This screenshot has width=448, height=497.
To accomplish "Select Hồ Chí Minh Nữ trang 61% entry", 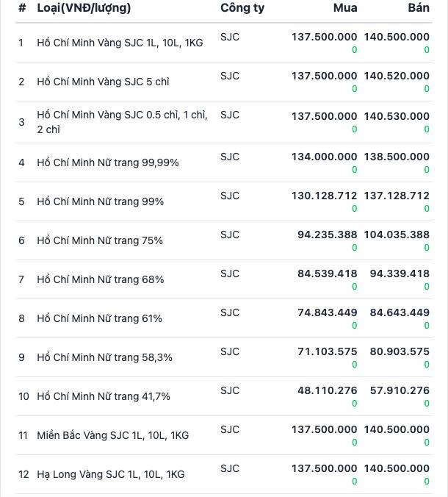I will [x=224, y=318].
